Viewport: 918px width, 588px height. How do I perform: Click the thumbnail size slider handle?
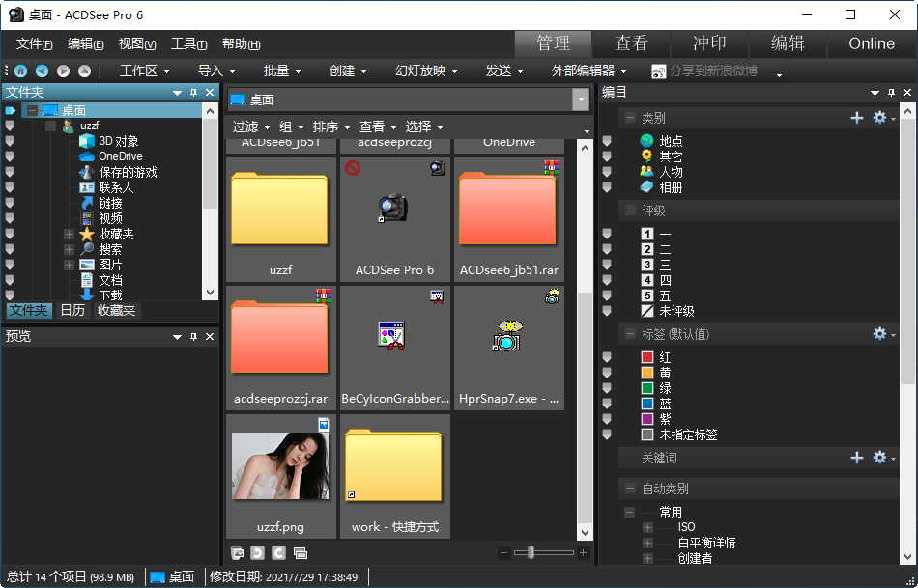(x=531, y=553)
